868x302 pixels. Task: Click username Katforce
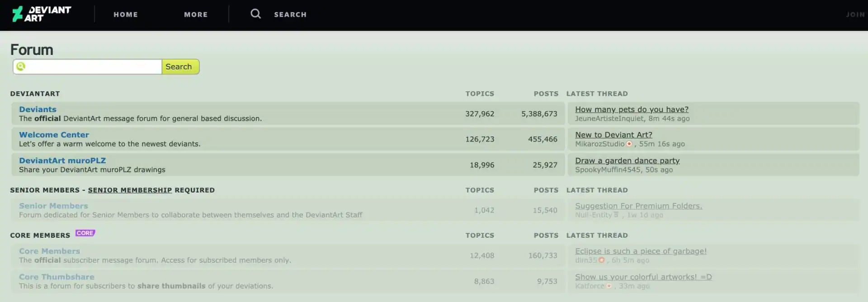[x=590, y=286]
